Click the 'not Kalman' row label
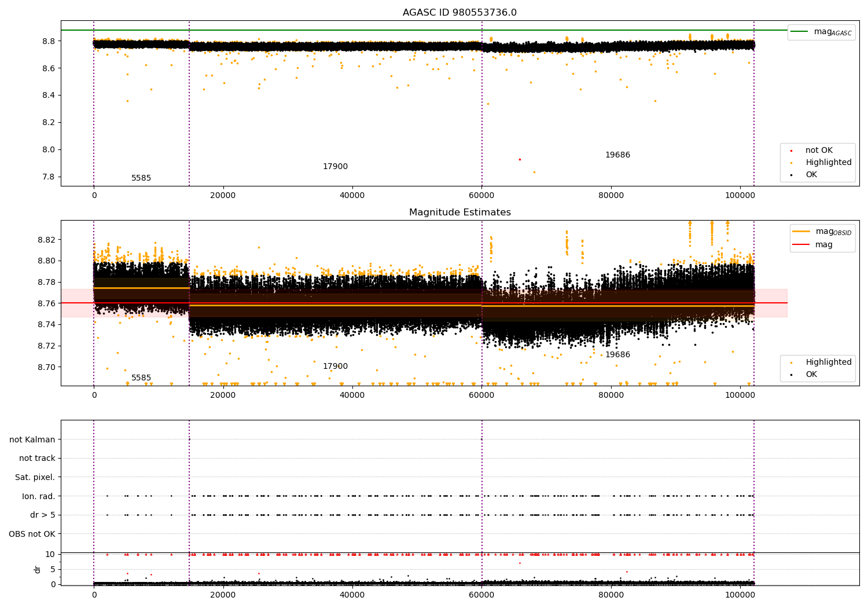 pos(32,439)
